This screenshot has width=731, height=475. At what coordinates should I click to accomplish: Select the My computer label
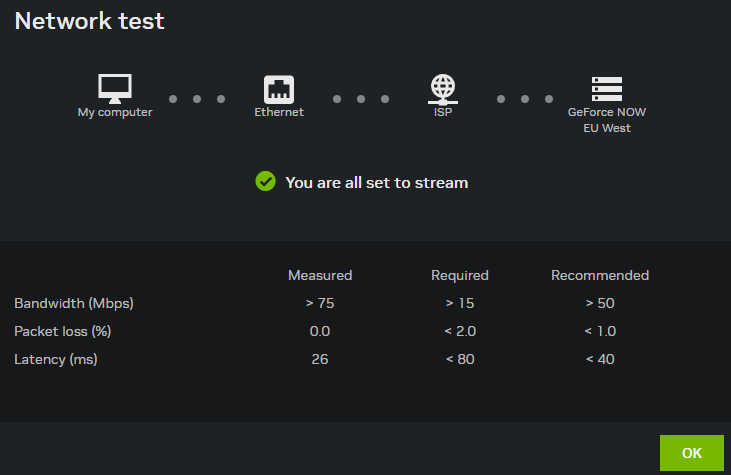click(115, 113)
